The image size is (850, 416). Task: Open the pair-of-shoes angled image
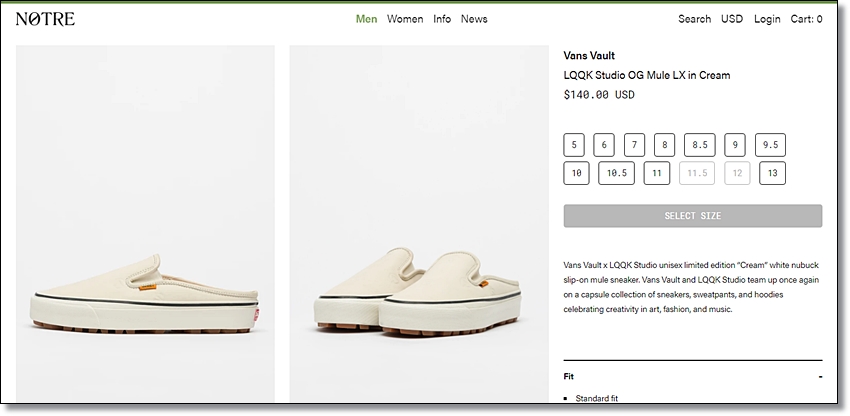[x=419, y=223]
